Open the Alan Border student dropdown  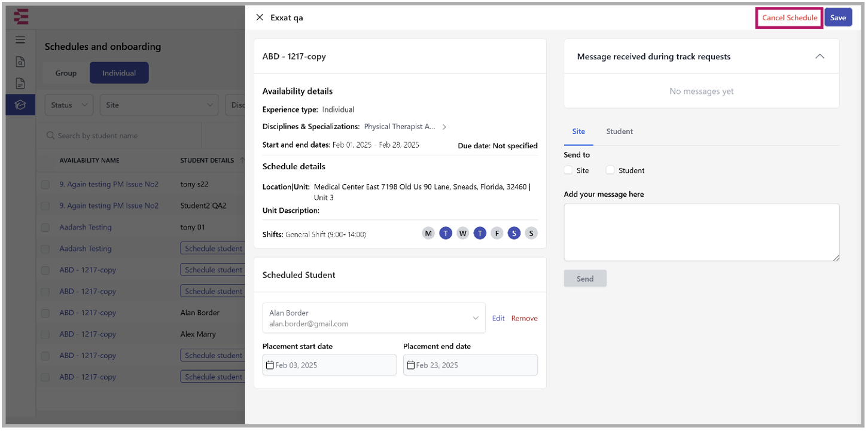pos(476,318)
